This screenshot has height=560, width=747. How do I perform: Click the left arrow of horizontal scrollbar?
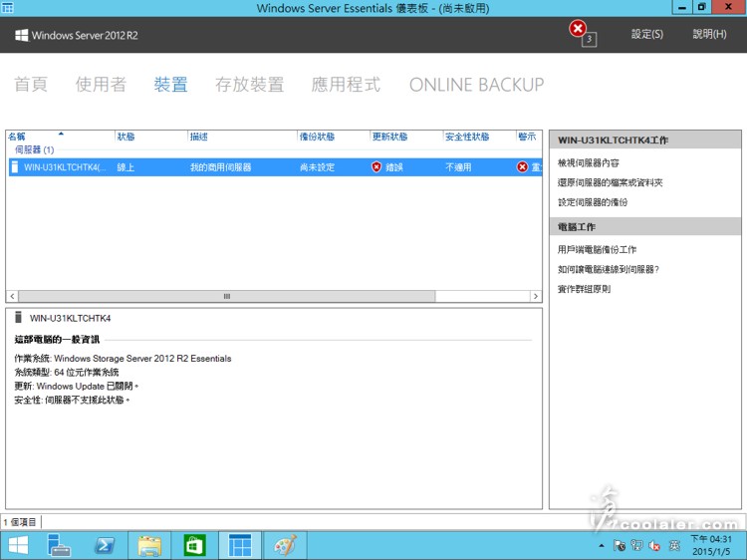pyautogui.click(x=12, y=297)
